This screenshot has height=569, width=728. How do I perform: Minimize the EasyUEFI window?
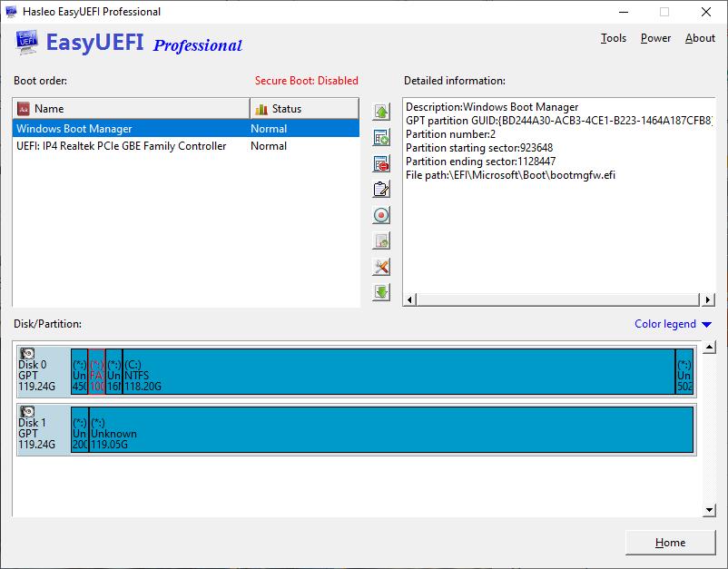624,12
